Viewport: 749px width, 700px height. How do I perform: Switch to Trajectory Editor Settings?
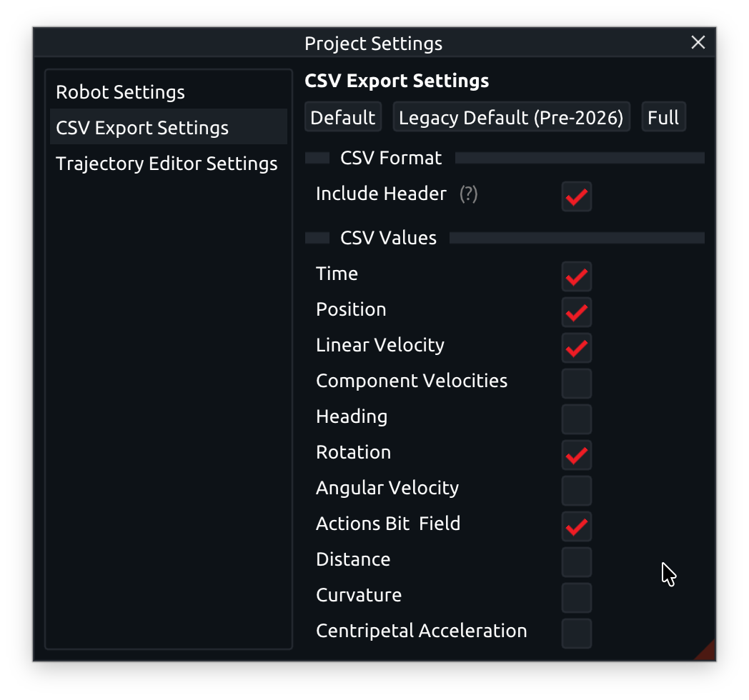click(167, 164)
